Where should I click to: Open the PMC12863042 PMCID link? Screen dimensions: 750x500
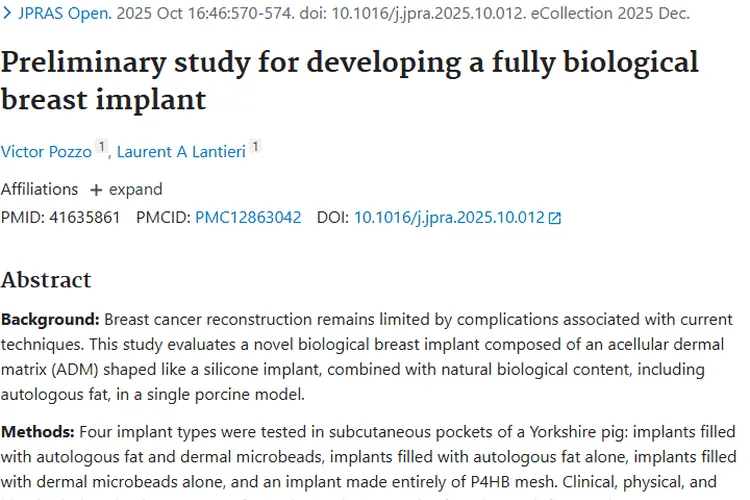point(248,217)
